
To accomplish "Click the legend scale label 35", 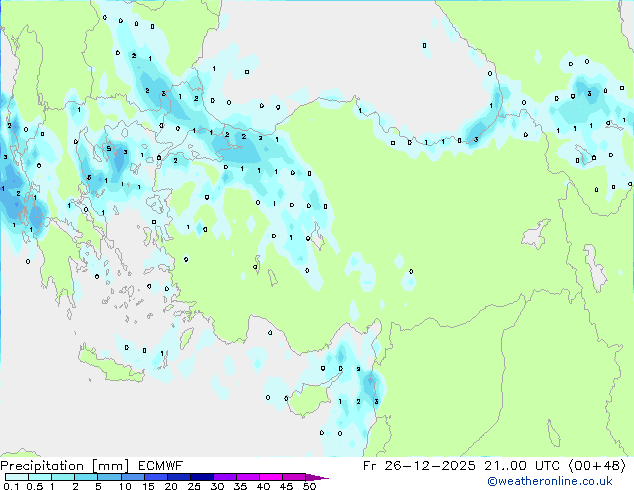I will click(x=240, y=486).
